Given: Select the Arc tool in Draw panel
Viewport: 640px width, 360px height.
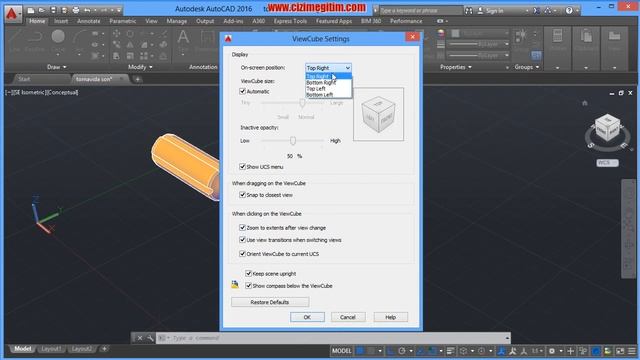Looking at the screenshot, I should [79, 38].
